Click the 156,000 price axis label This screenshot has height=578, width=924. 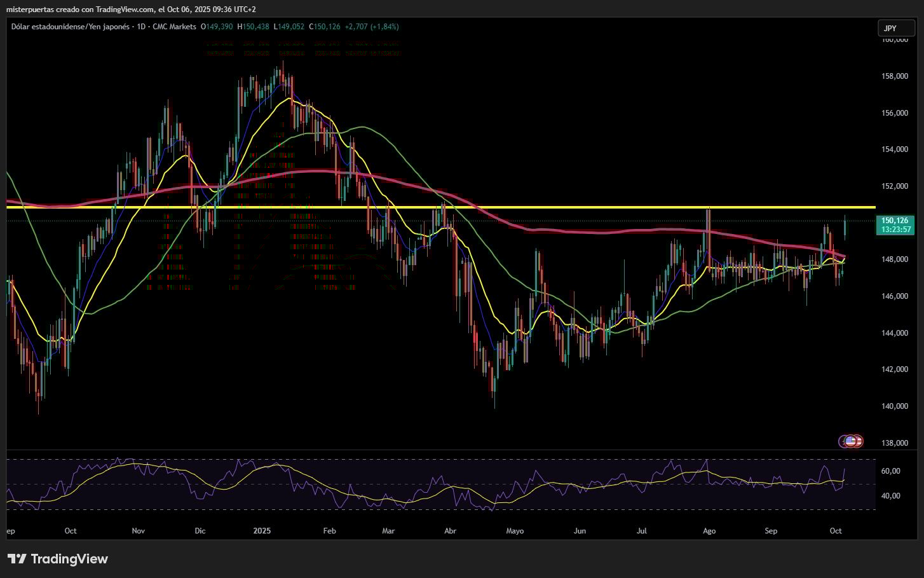click(x=895, y=113)
